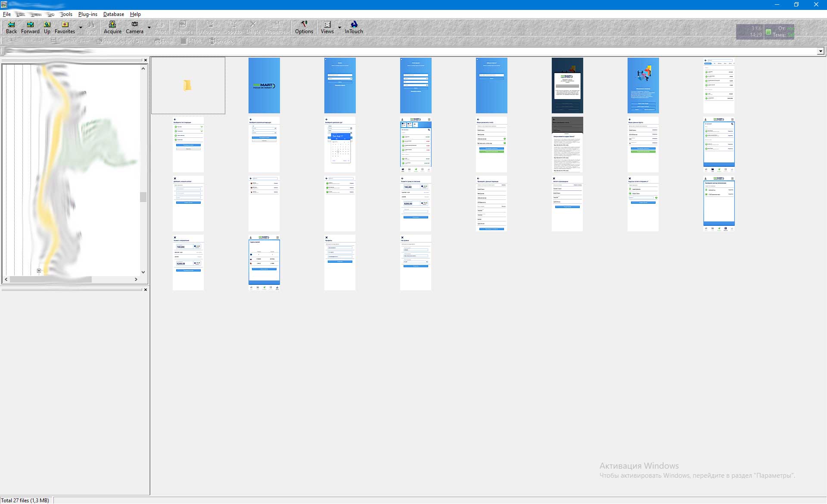
Task: Select the blue thumbnail with illustration
Action: coord(643,85)
